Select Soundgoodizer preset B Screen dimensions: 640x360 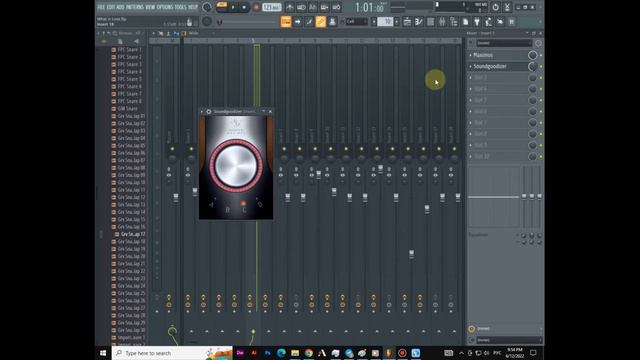click(228, 209)
